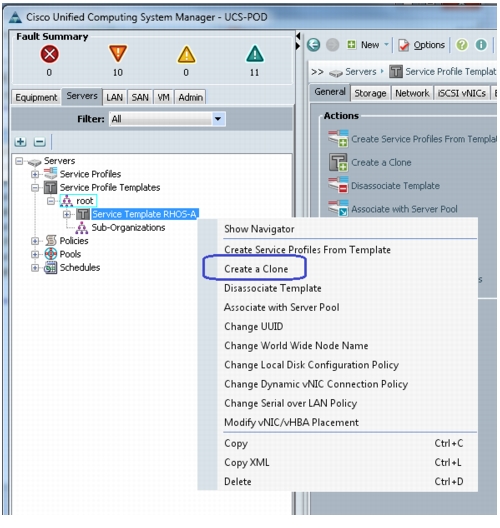The width and height of the screenshot is (500, 528).
Task: Click the Sub-Organizations node icon
Action: click(x=81, y=228)
